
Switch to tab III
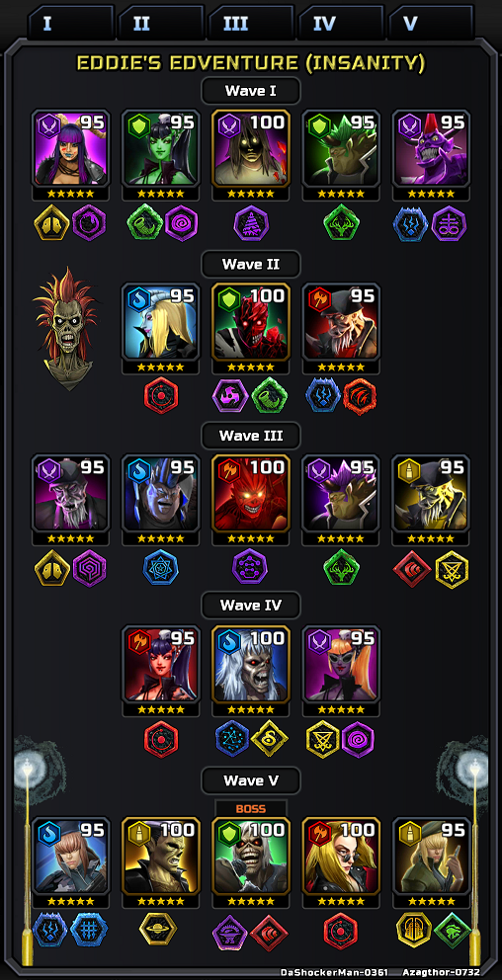pyautogui.click(x=251, y=23)
